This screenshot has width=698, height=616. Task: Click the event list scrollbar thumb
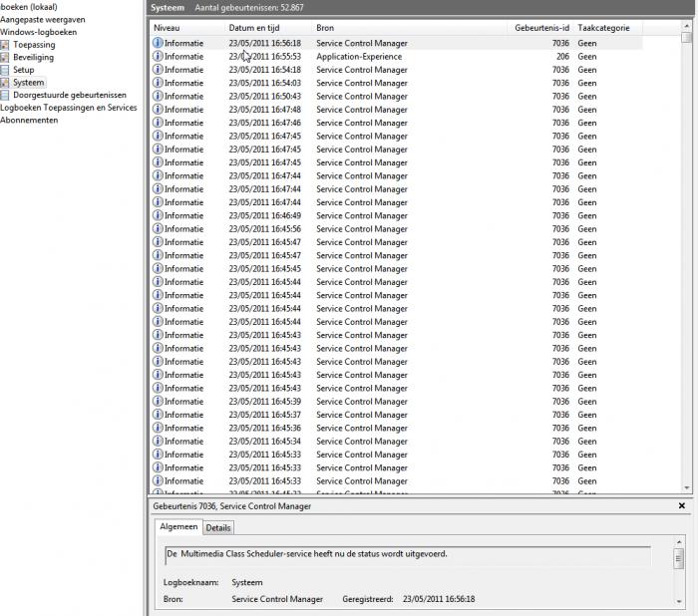pos(686,38)
